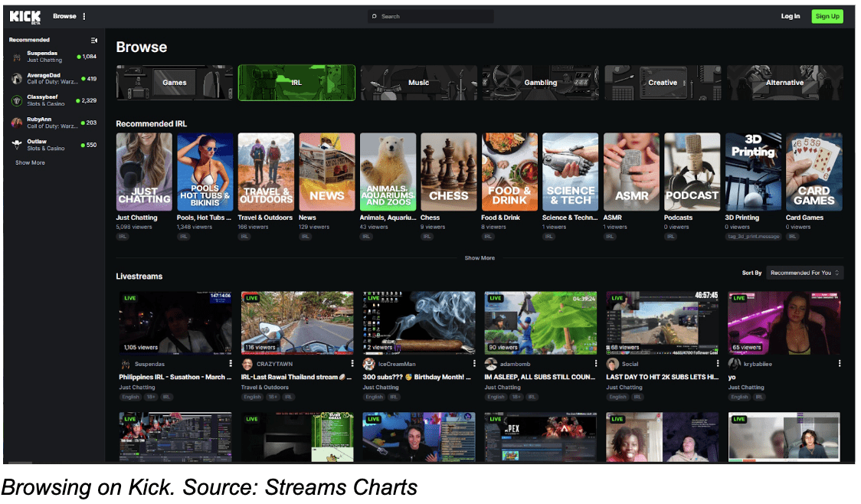The width and height of the screenshot is (861, 504).
Task: Open CRAZYTAWN stream options three-dot icon
Action: 352,364
